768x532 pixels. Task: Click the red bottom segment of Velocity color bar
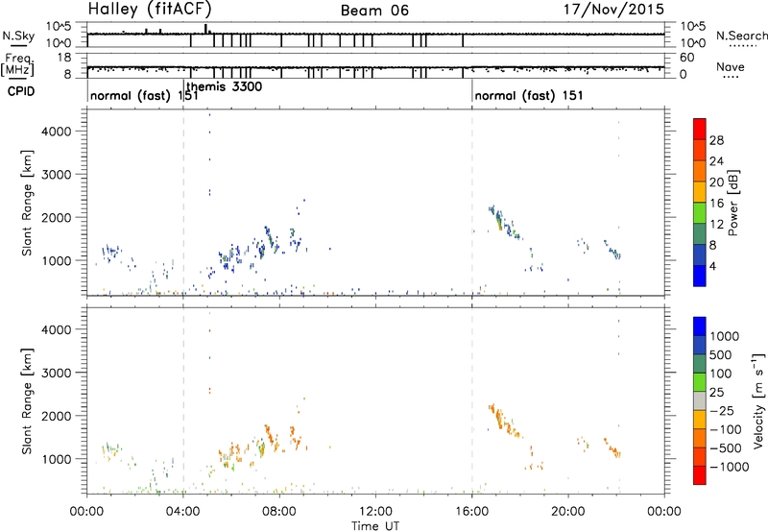(x=700, y=475)
